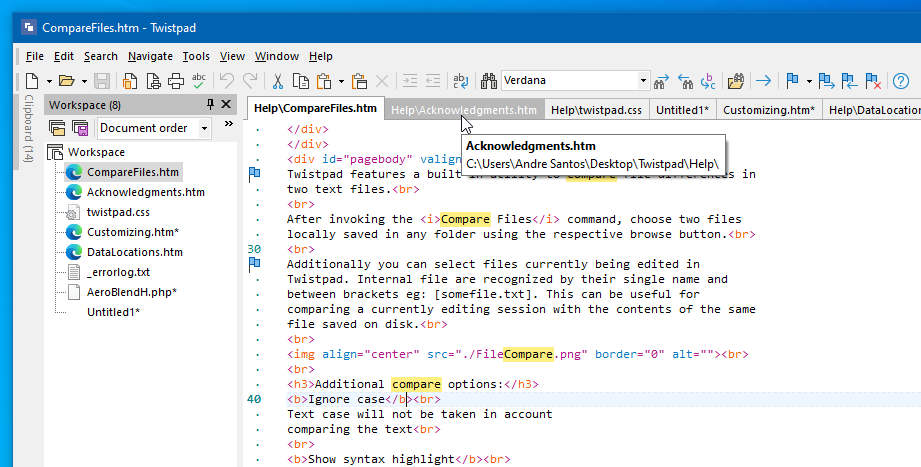The width and height of the screenshot is (921, 467).
Task: Open the Help menu
Action: tap(321, 56)
